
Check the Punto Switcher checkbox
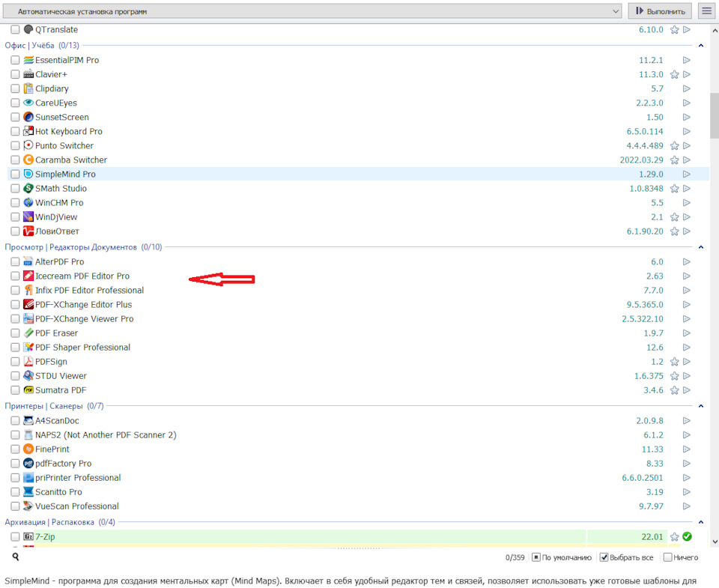[15, 146]
